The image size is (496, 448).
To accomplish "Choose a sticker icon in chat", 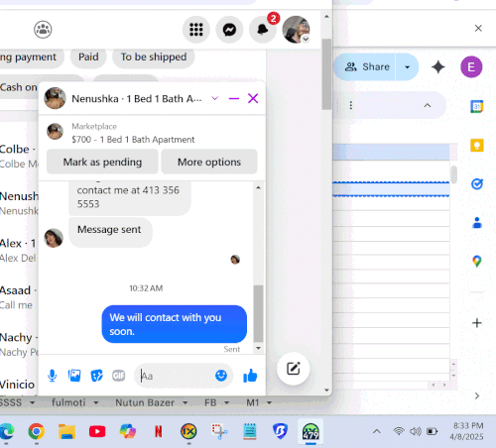I will pyautogui.click(x=96, y=376).
